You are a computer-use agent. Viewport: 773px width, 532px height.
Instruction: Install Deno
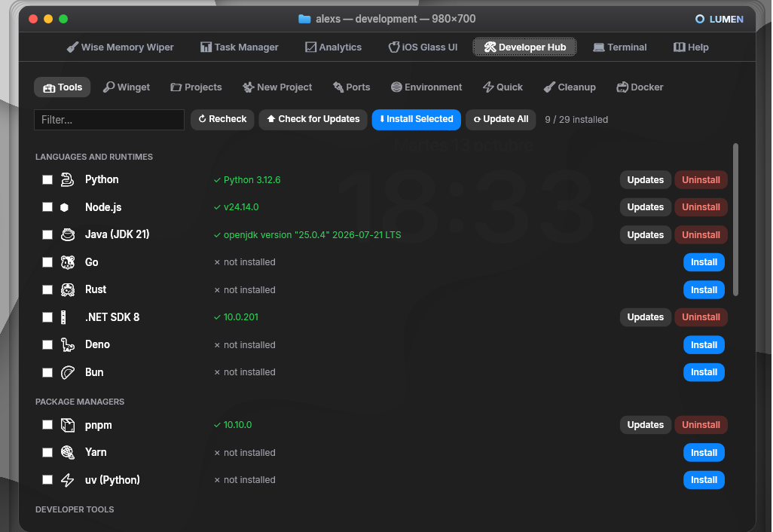point(704,344)
